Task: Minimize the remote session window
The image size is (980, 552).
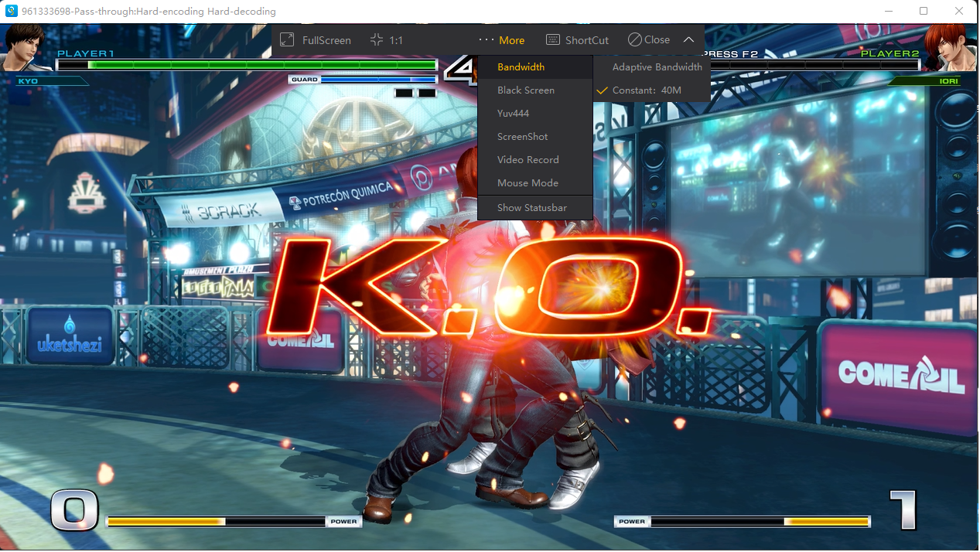Action: (888, 11)
